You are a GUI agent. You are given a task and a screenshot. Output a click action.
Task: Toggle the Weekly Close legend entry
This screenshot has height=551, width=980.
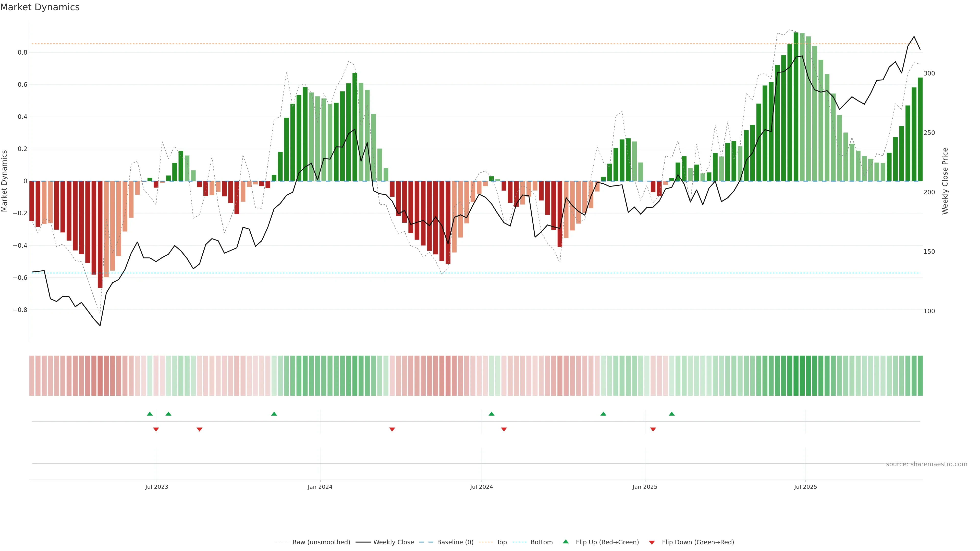click(393, 542)
